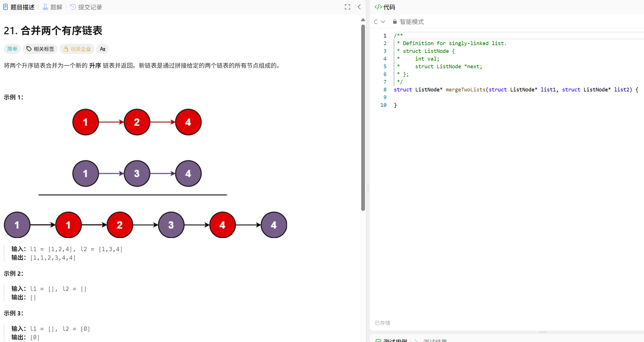The width and height of the screenshot is (644, 342).
Task: Expand the 相关标签 tags section
Action: [x=40, y=49]
